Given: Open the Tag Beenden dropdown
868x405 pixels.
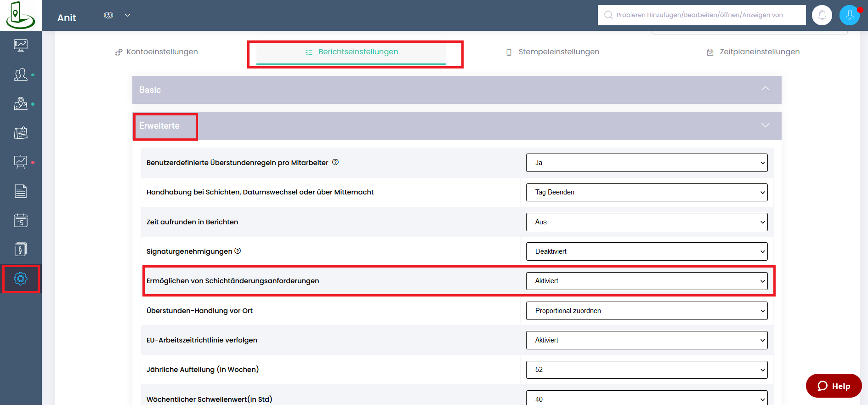Looking at the screenshot, I should tap(647, 192).
